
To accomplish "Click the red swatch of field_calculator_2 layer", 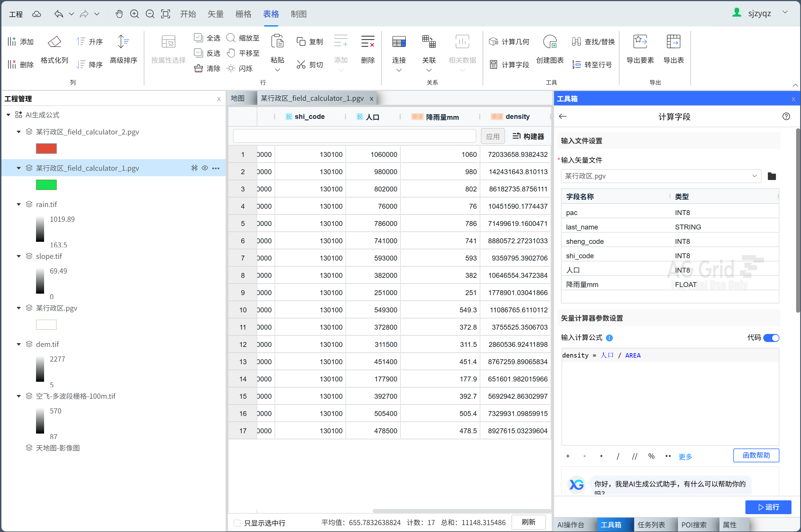I will (x=46, y=149).
